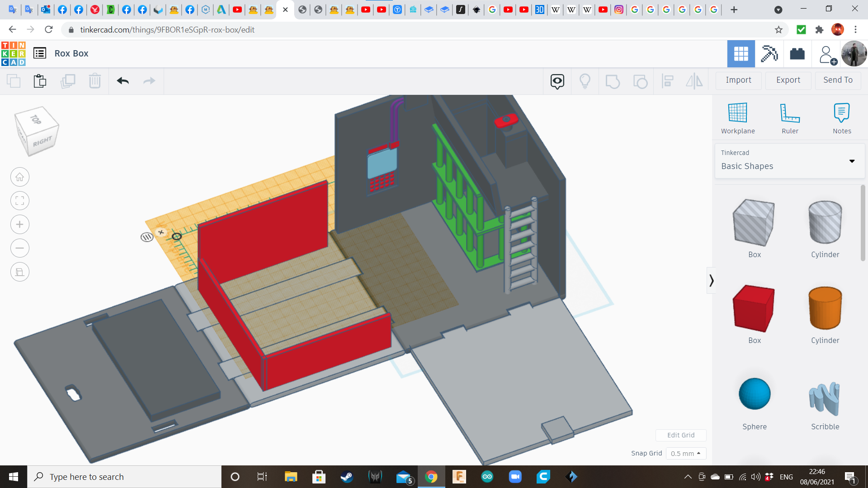Viewport: 868px width, 488px height.
Task: Click the Paste clipboard icon
Action: point(40,81)
